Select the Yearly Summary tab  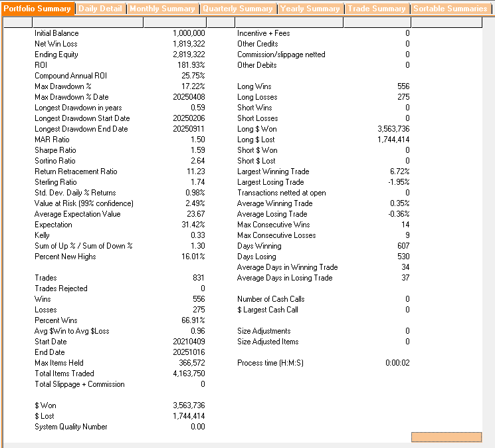point(310,9)
